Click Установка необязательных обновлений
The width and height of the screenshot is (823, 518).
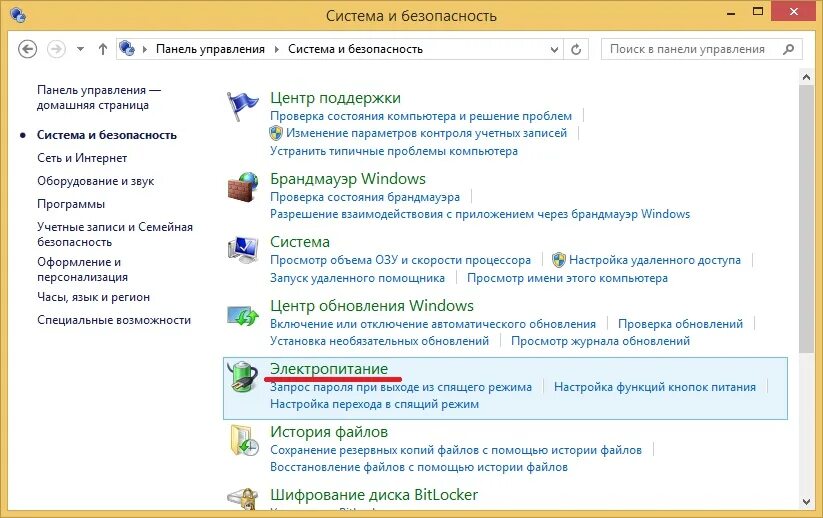[x=379, y=341]
